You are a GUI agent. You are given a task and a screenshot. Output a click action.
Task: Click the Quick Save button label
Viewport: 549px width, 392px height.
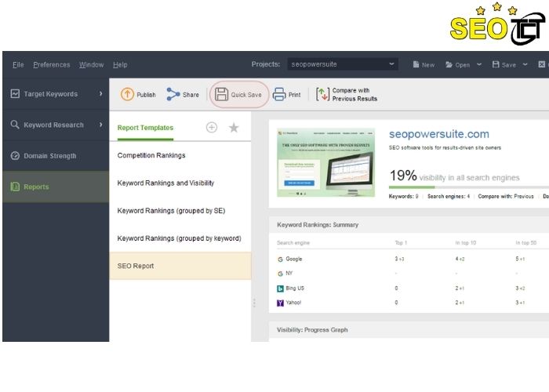(246, 95)
